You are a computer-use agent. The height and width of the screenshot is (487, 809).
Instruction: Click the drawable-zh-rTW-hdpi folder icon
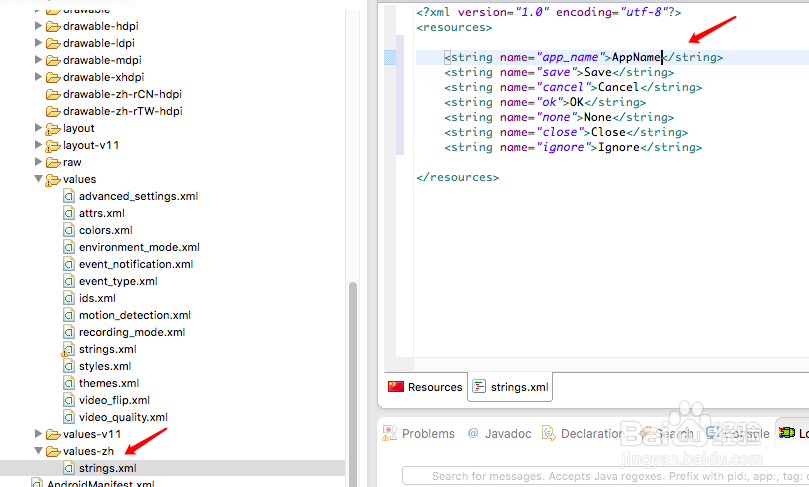pos(53,111)
